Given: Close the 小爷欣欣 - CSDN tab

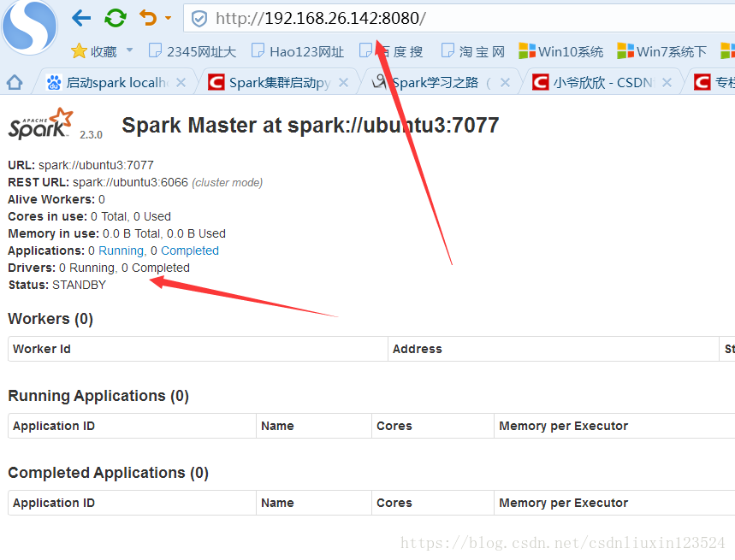Looking at the screenshot, I should [x=667, y=83].
